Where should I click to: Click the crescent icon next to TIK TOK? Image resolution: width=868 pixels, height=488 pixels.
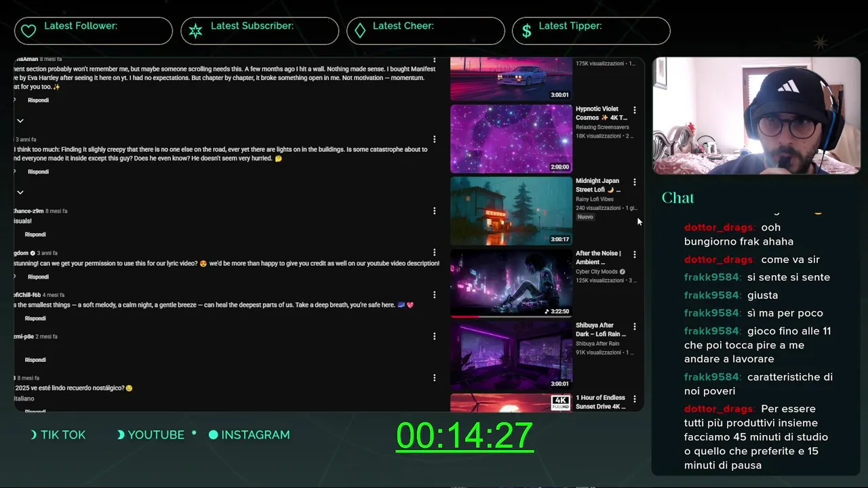tap(34, 435)
